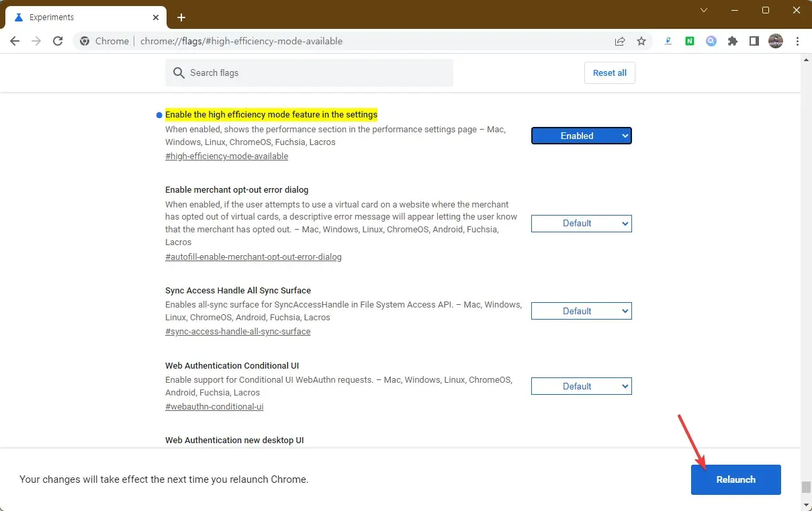This screenshot has height=511, width=812.
Task: Open Chrome's three-dot menu
Action: (797, 41)
